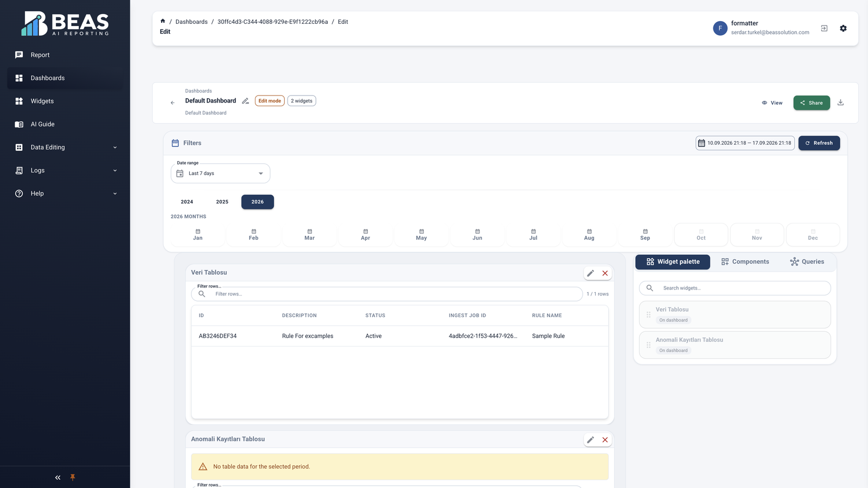
Task: Sort by the STATUS column header
Action: point(375,316)
